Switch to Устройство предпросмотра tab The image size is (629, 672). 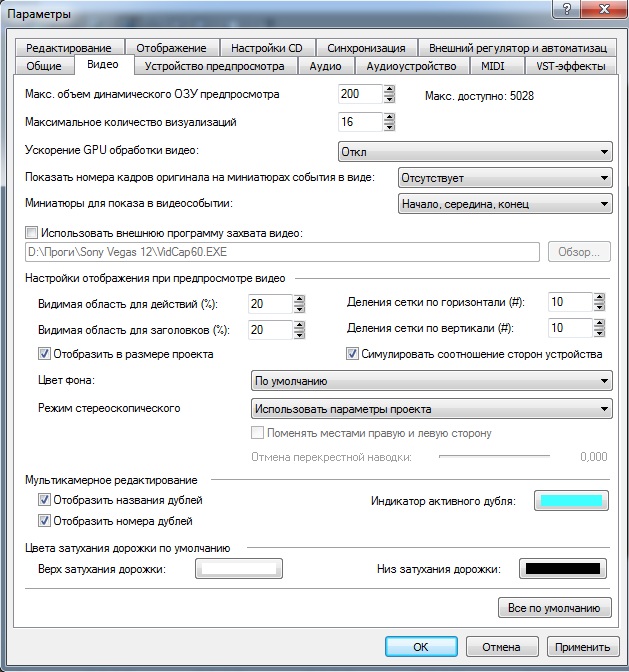215,66
